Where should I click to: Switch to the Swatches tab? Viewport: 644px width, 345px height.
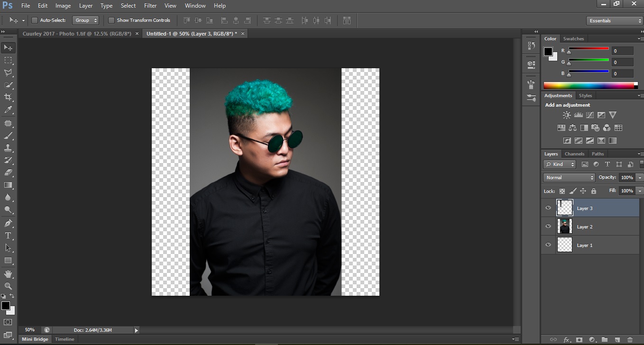point(573,39)
